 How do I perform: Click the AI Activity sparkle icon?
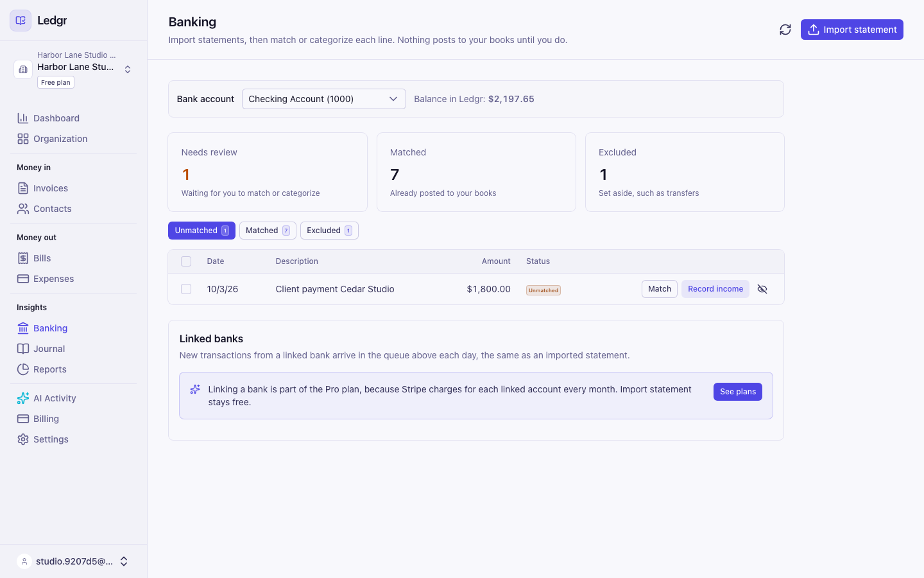coord(23,398)
